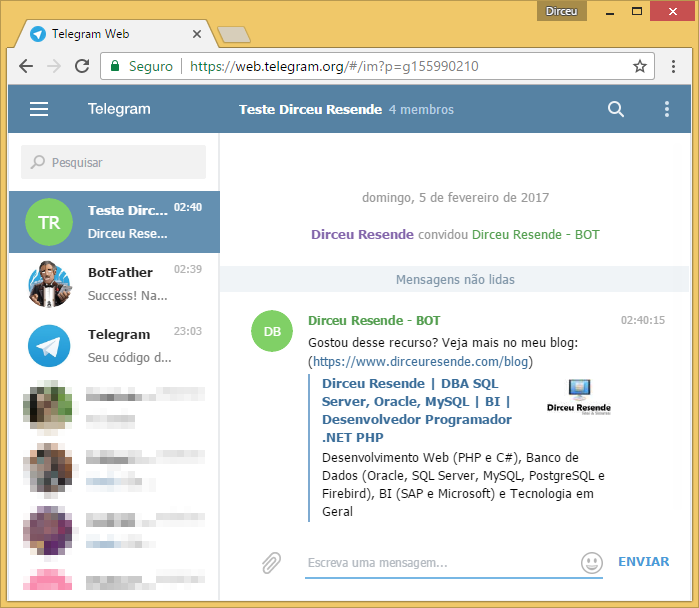The image size is (699, 608).
Task: Select the Teste Dirc... chat row
Action: point(114,222)
